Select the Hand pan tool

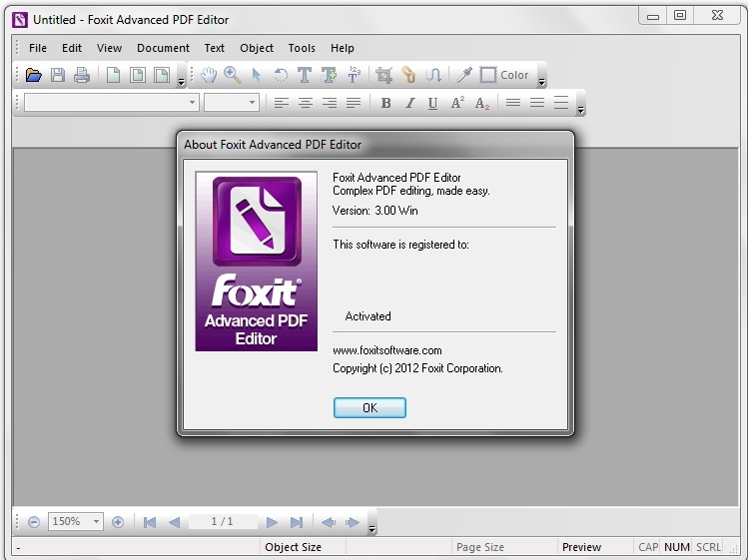pyautogui.click(x=209, y=75)
